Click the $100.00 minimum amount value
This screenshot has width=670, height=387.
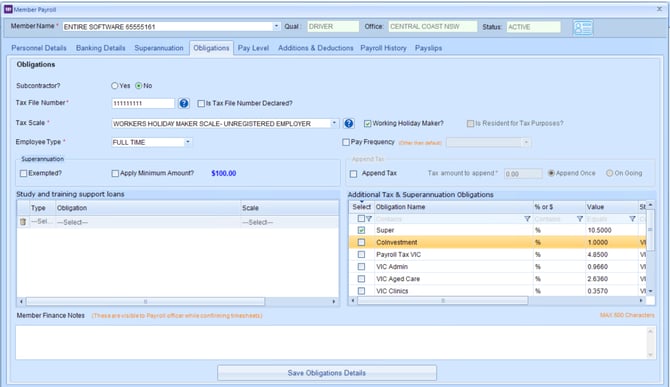click(x=223, y=173)
